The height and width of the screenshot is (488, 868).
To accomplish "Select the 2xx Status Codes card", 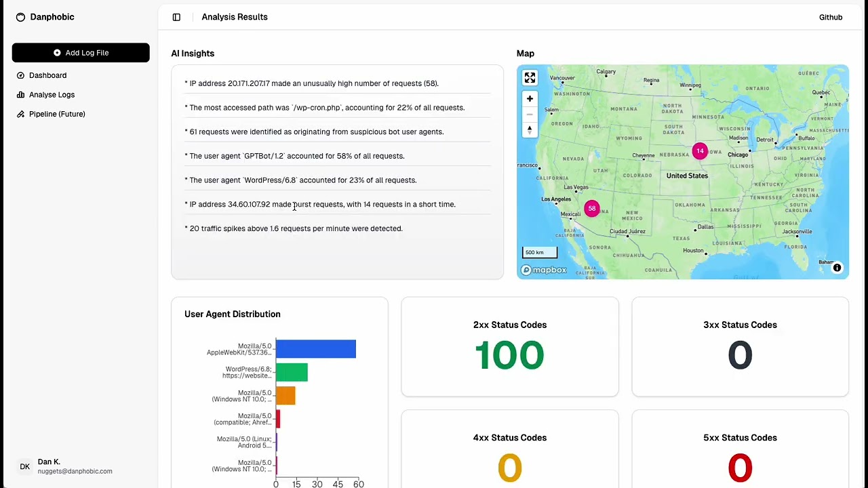I will 510,346.
